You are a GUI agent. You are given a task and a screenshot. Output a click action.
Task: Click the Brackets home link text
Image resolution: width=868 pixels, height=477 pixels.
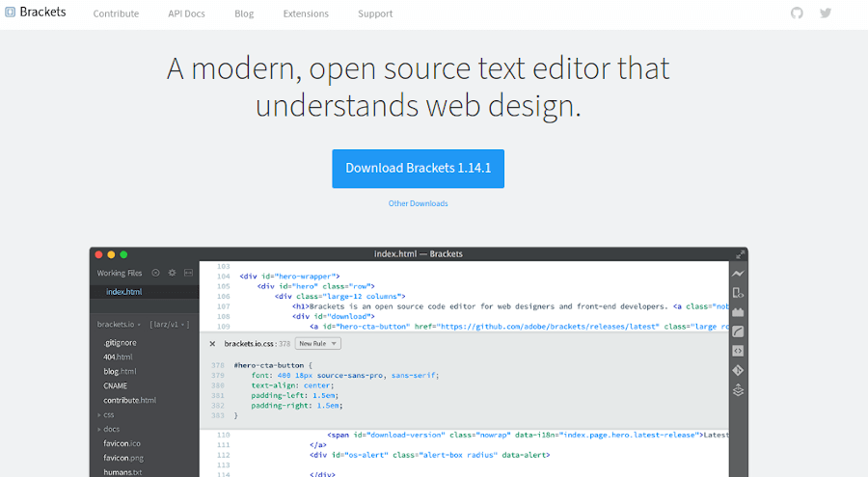click(x=42, y=12)
